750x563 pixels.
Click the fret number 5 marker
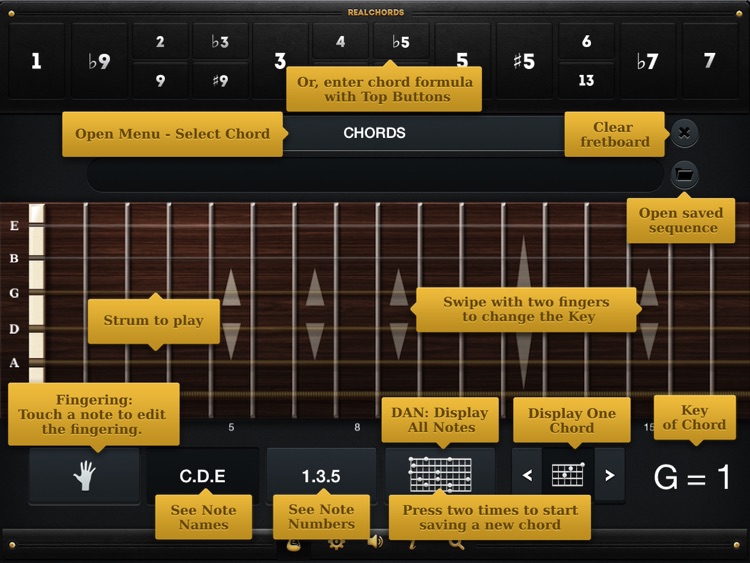click(231, 427)
